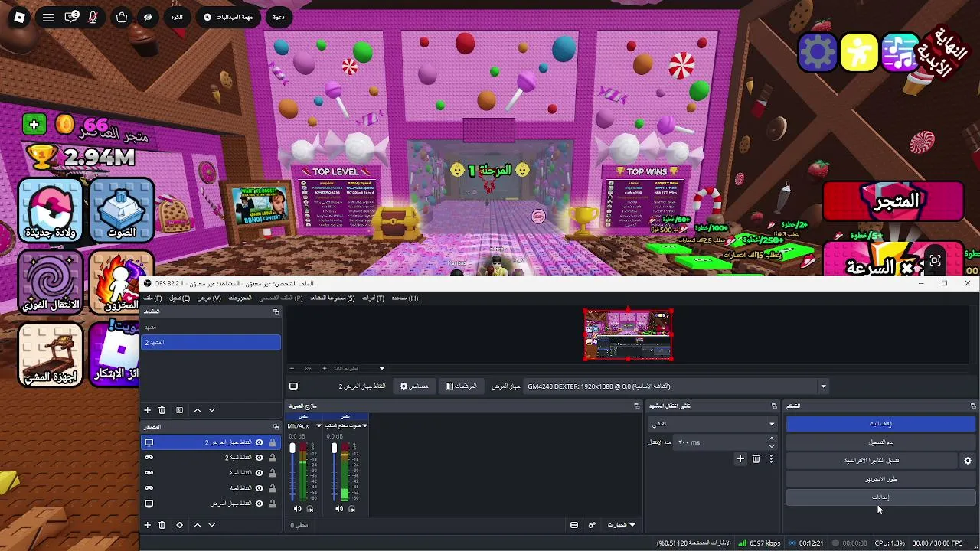Open the blue gear settings in game
Screen dimensions: 980x551
(x=818, y=53)
